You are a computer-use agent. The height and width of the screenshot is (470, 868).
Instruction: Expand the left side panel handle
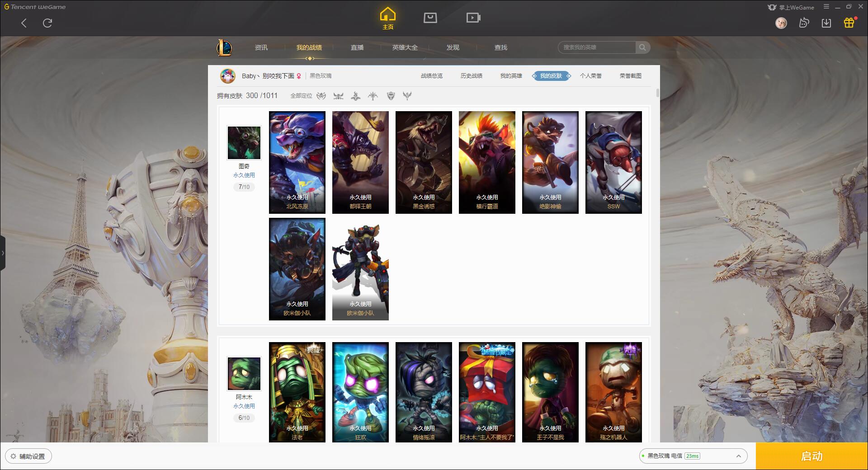pyautogui.click(x=3, y=253)
